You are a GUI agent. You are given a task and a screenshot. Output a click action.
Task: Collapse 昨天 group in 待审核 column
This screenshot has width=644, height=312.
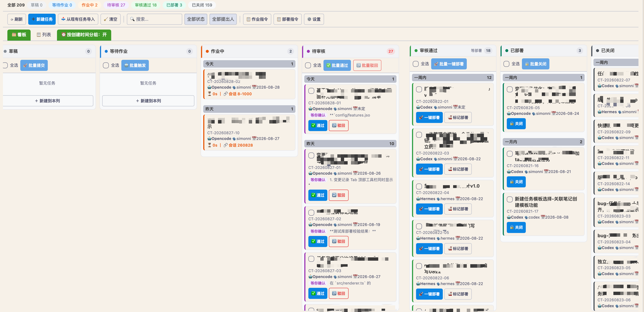350,144
